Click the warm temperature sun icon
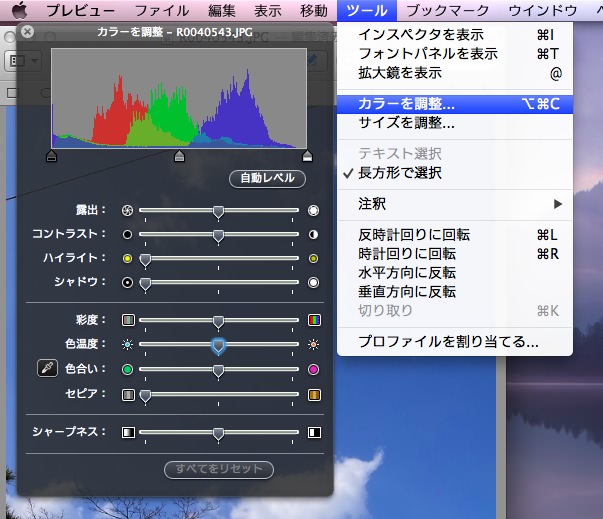This screenshot has height=519, width=603. point(313,344)
